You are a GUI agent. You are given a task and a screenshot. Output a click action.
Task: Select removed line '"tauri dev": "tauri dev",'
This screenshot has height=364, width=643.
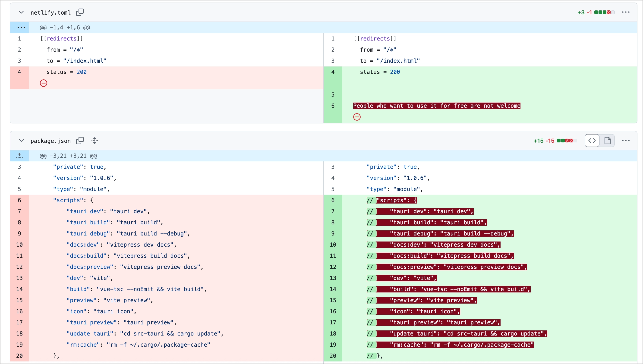click(108, 211)
